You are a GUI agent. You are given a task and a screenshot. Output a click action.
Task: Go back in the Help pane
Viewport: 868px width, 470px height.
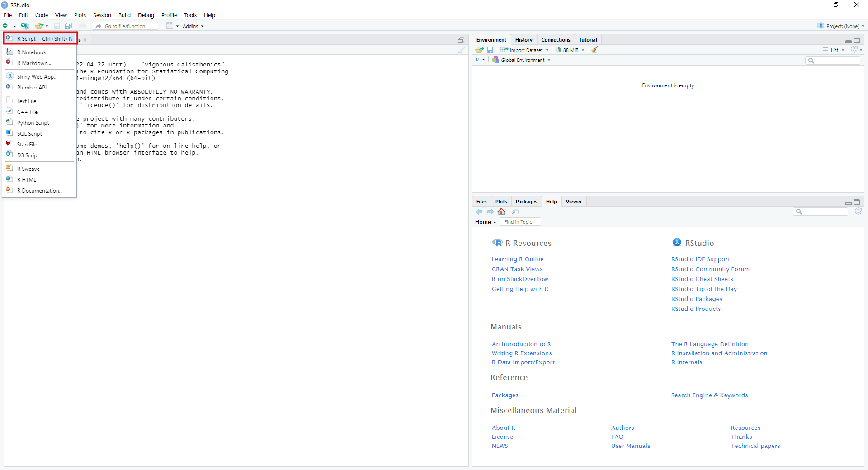[479, 211]
